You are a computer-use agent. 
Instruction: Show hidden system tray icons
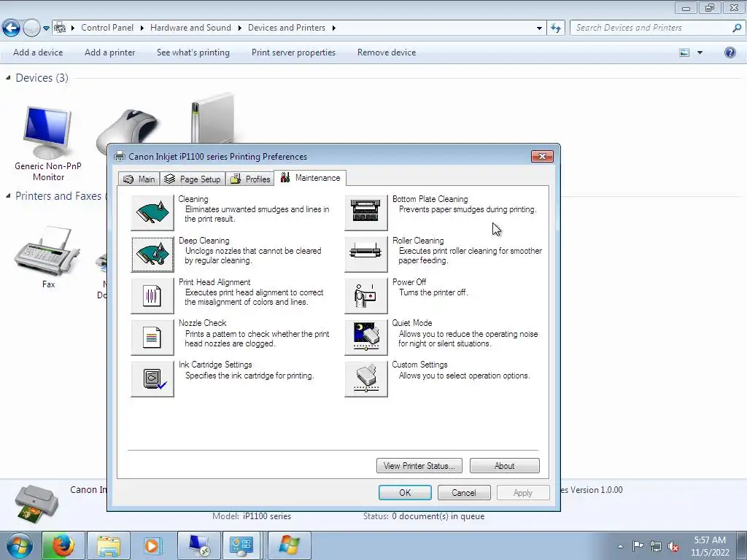point(620,546)
